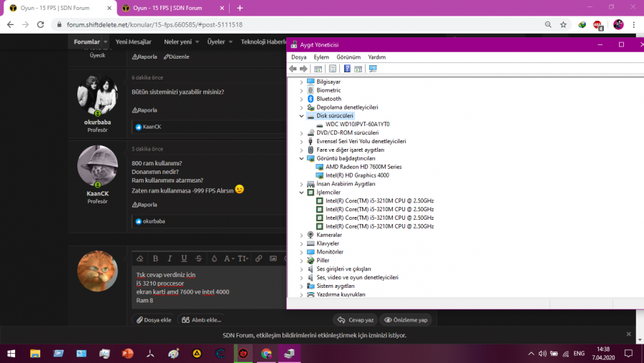
Task: Open the Eylem menu in Device Manager
Action: (x=321, y=57)
